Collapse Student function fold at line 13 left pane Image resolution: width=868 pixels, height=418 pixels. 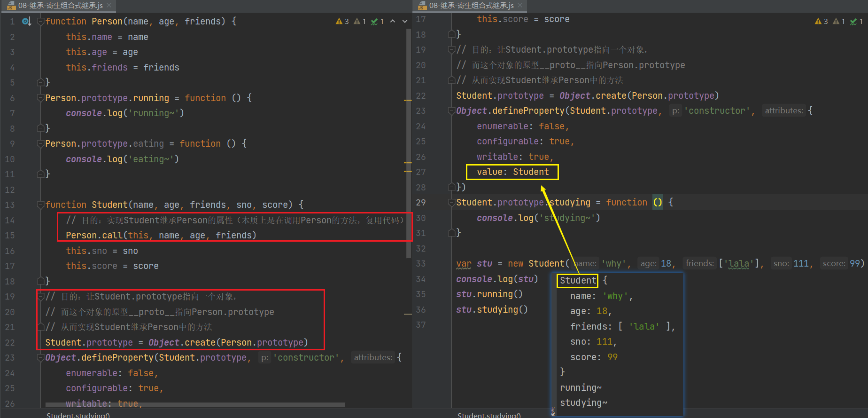click(41, 205)
